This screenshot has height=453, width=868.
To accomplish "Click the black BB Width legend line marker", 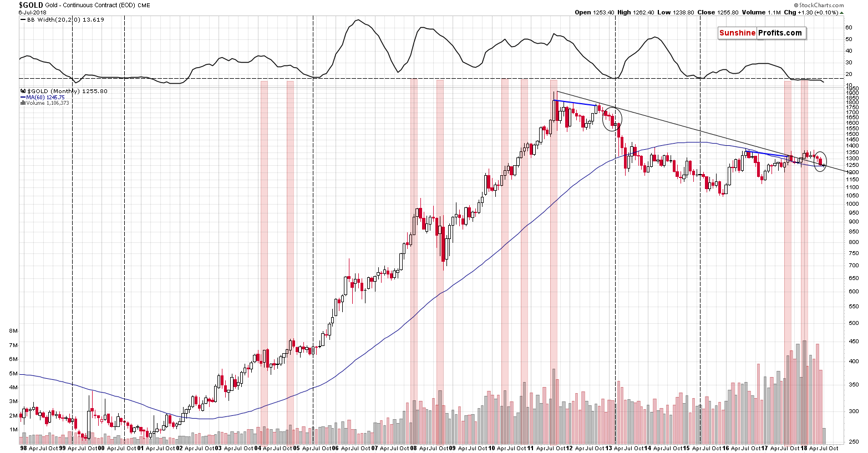I will 22,19.
